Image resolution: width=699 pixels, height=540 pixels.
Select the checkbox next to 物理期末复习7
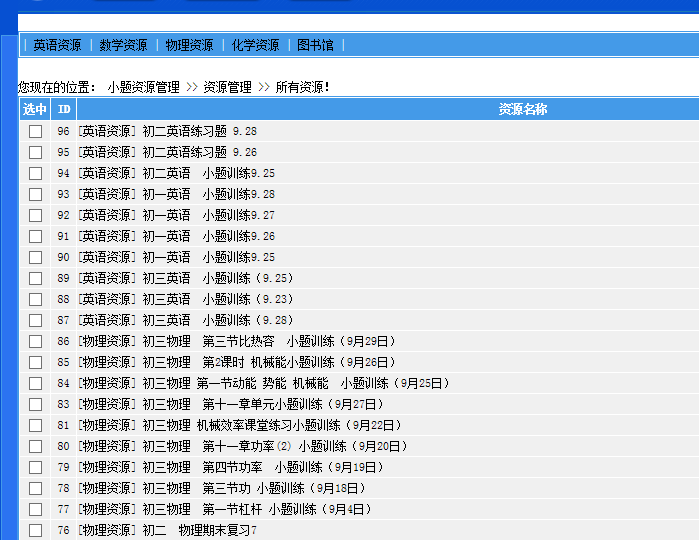point(35,530)
